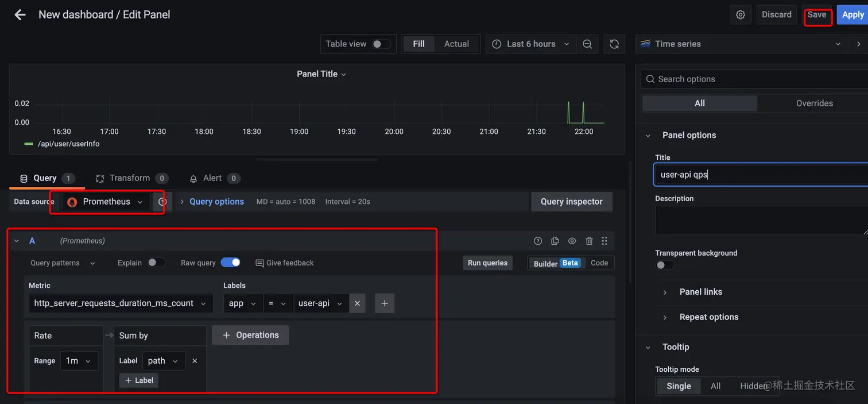Switch to Query tab
Image resolution: width=868 pixels, height=404 pixels.
pos(48,179)
